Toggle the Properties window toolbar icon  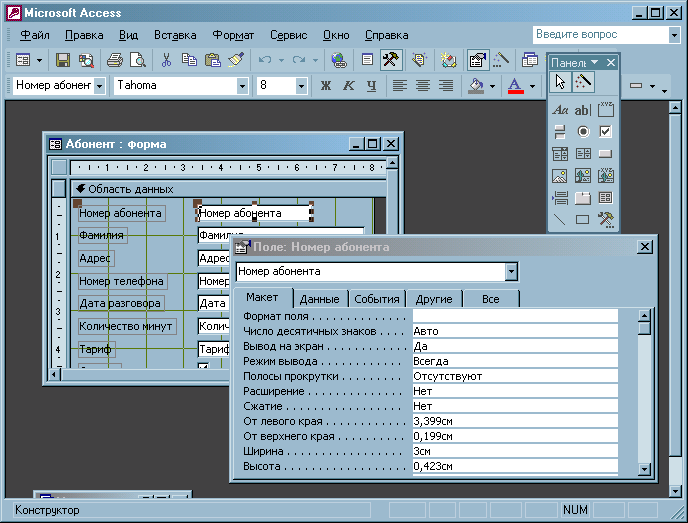(x=477, y=60)
